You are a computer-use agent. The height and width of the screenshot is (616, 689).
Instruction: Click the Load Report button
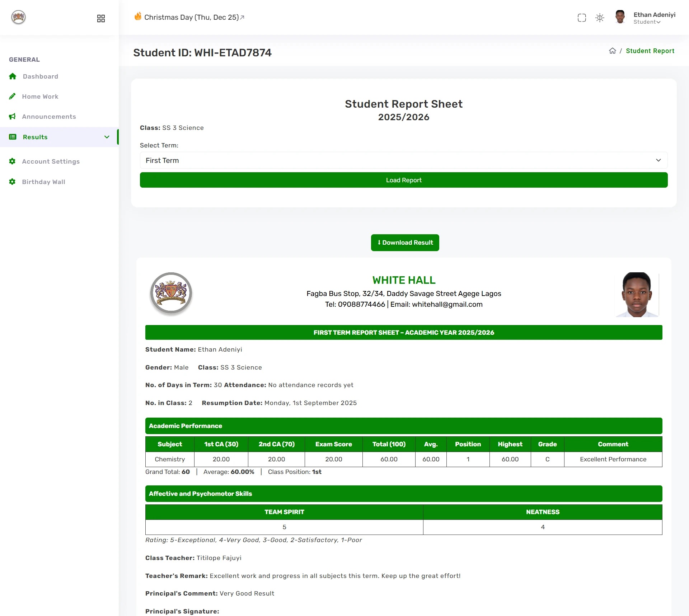(404, 180)
